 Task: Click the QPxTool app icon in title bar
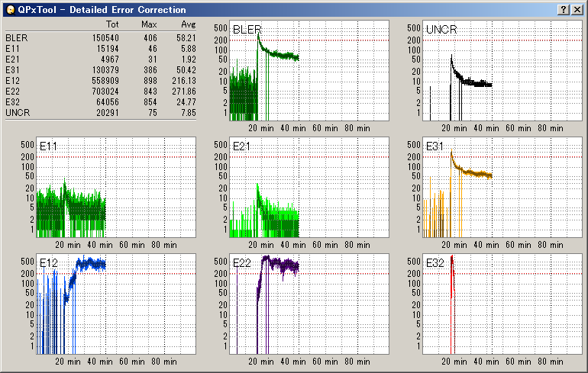tap(9, 9)
